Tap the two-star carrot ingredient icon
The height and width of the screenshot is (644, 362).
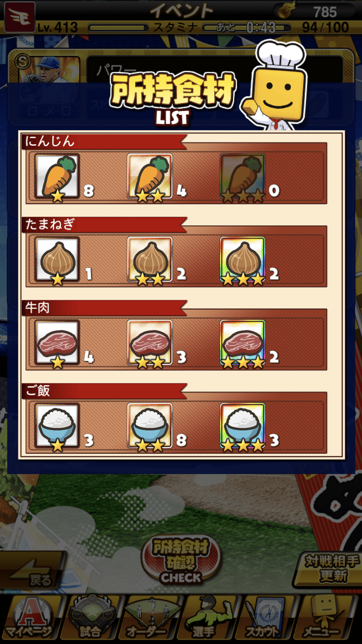coord(150,177)
